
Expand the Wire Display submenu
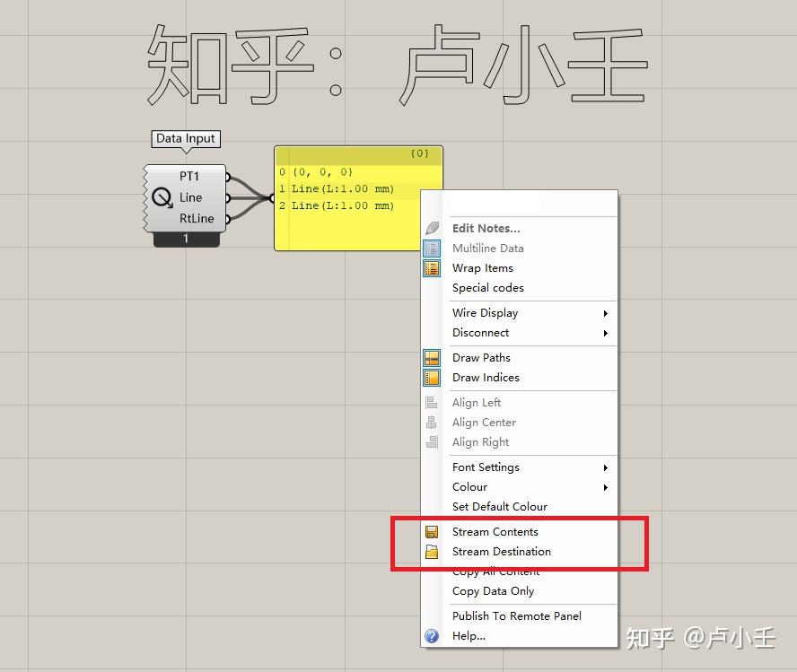485,312
